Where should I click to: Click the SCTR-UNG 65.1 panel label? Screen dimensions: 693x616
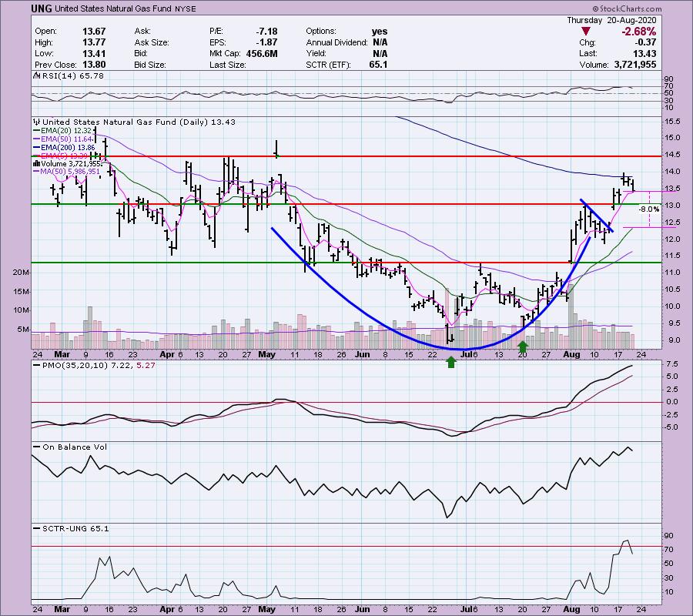coord(75,528)
